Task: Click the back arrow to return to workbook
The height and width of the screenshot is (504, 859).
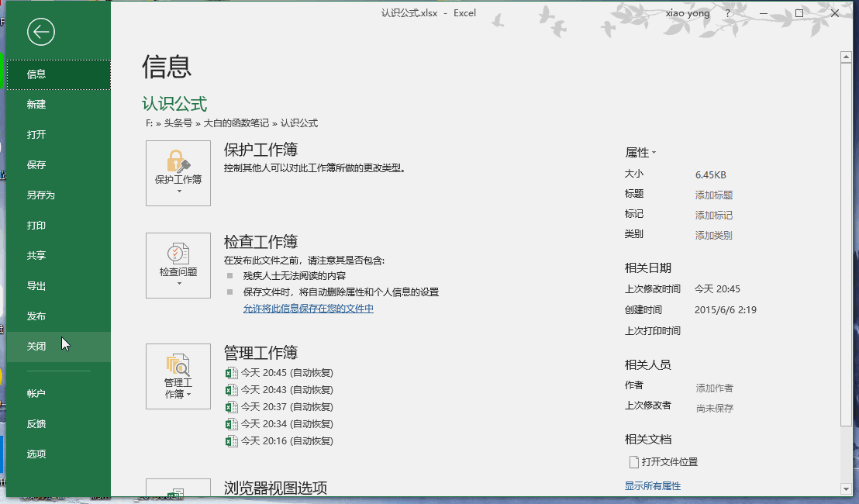Action: pos(41,32)
